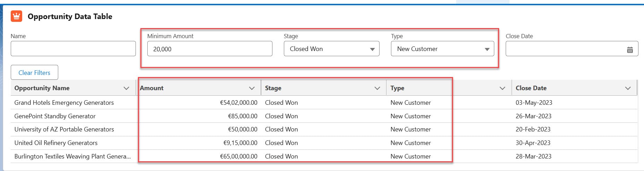This screenshot has height=171, width=644.
Task: Click close date 26-Mar-2023
Action: tap(533, 116)
